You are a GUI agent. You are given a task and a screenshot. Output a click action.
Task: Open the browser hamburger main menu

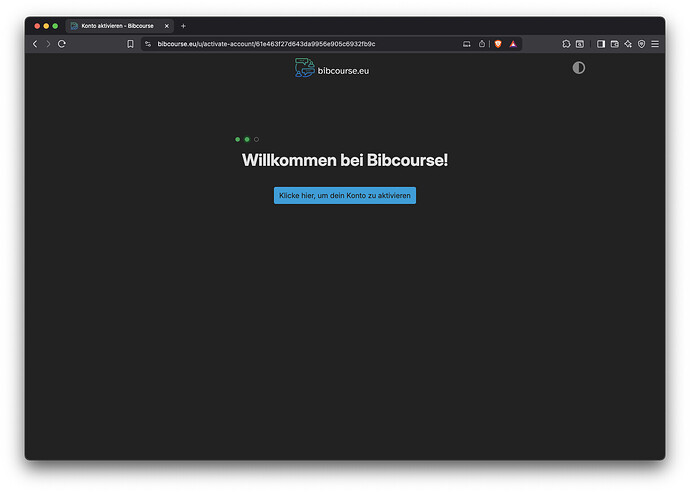655,44
